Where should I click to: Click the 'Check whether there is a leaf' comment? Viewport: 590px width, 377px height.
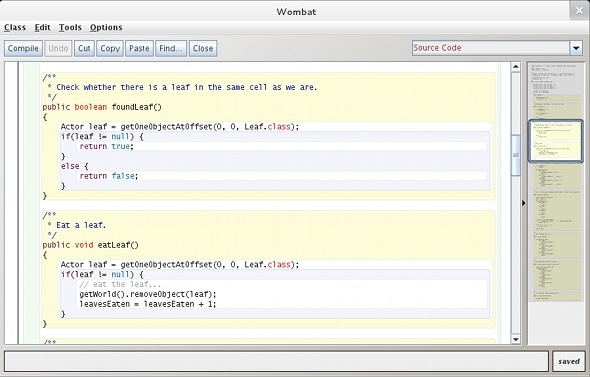point(182,87)
